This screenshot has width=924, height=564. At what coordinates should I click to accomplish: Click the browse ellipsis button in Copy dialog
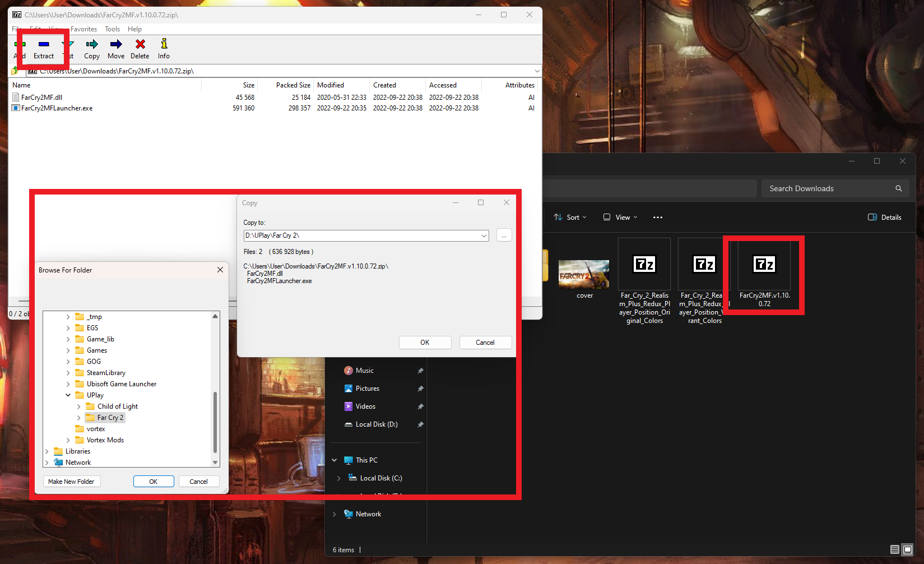tap(504, 236)
